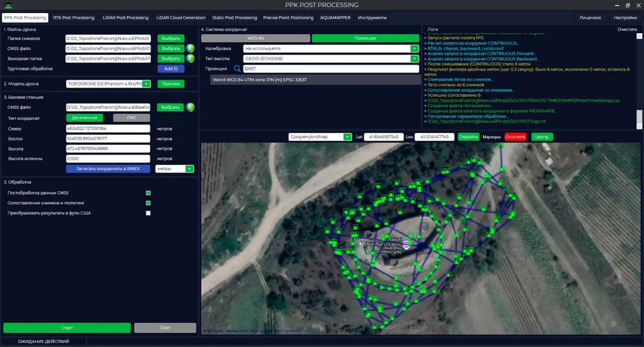Switch to the RTK Post Processing tab
Viewport: 644px width, 347px height.
pos(73,17)
